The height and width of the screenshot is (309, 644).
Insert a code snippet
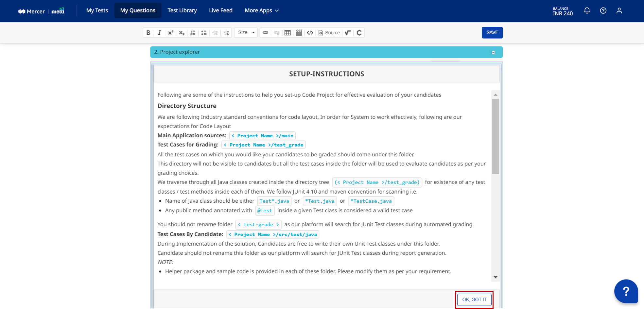310,33
